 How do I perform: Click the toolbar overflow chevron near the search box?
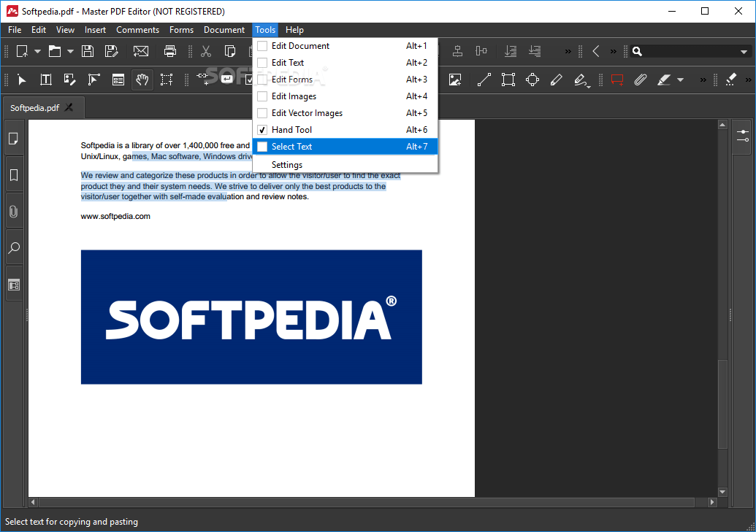tap(611, 51)
